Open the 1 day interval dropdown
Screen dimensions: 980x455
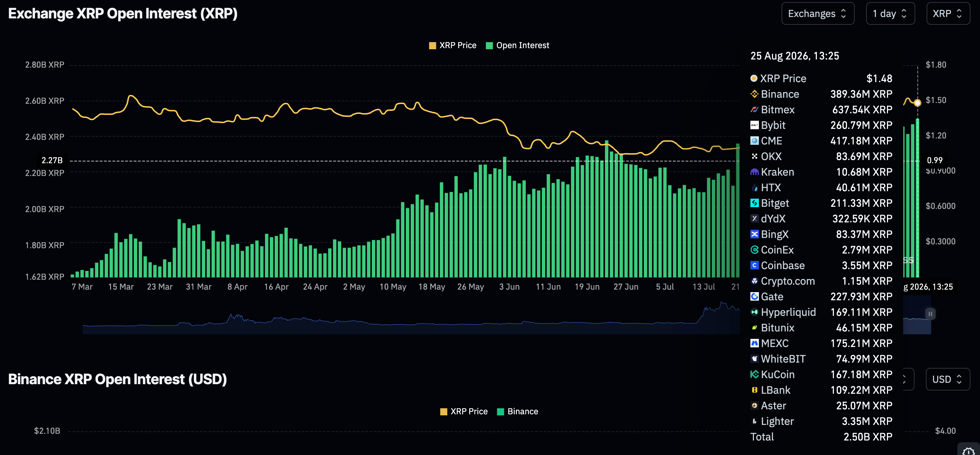point(890,14)
